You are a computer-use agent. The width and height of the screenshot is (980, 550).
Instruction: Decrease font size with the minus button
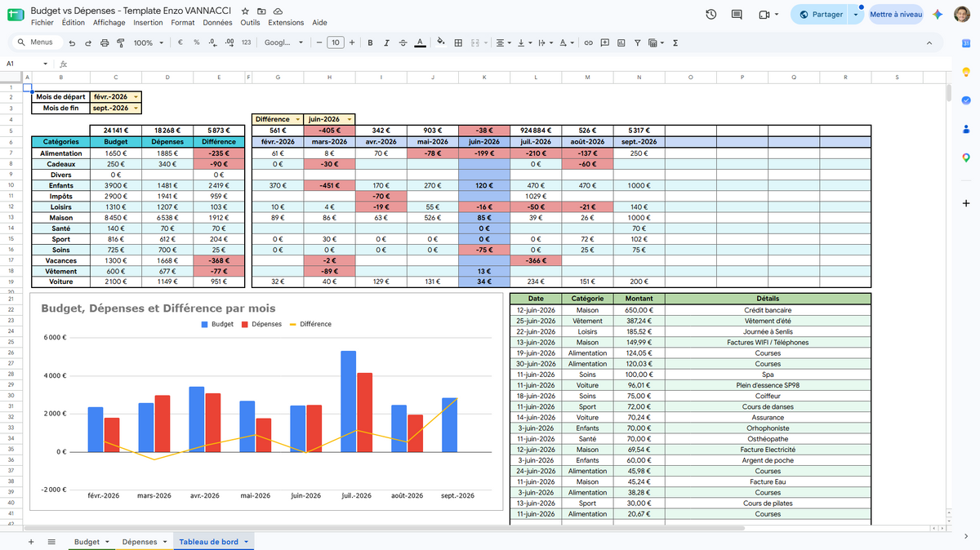pos(319,43)
